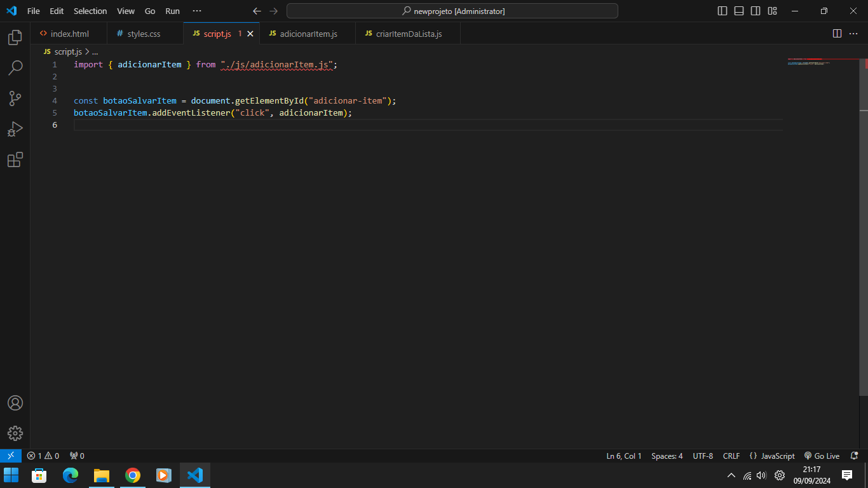868x488 pixels.
Task: Open the editor More Actions menu
Action: point(853,34)
